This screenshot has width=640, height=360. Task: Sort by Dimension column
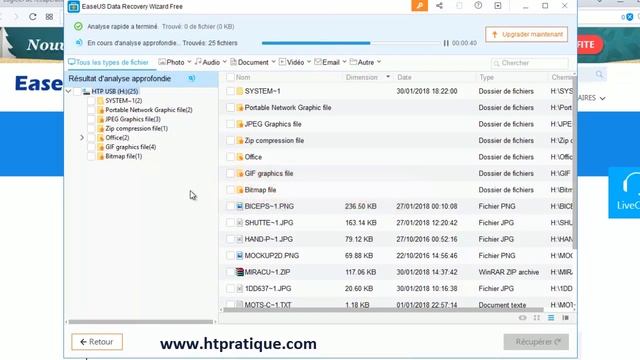pyautogui.click(x=362, y=77)
